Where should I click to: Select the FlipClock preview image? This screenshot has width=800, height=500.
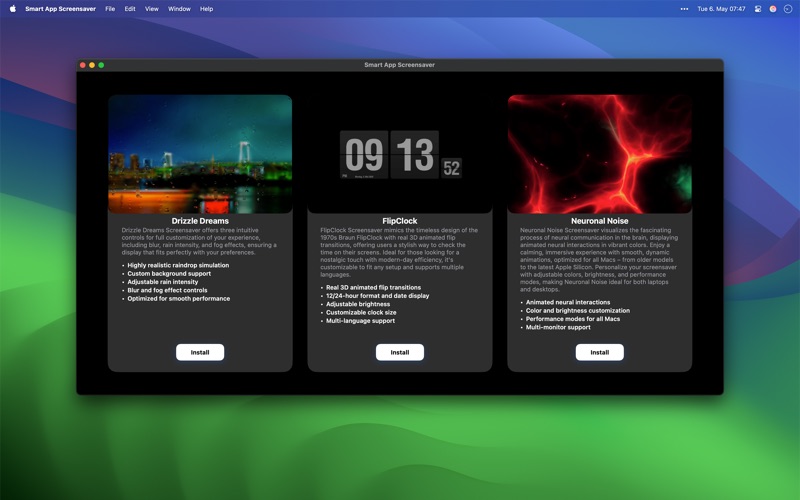(400, 154)
